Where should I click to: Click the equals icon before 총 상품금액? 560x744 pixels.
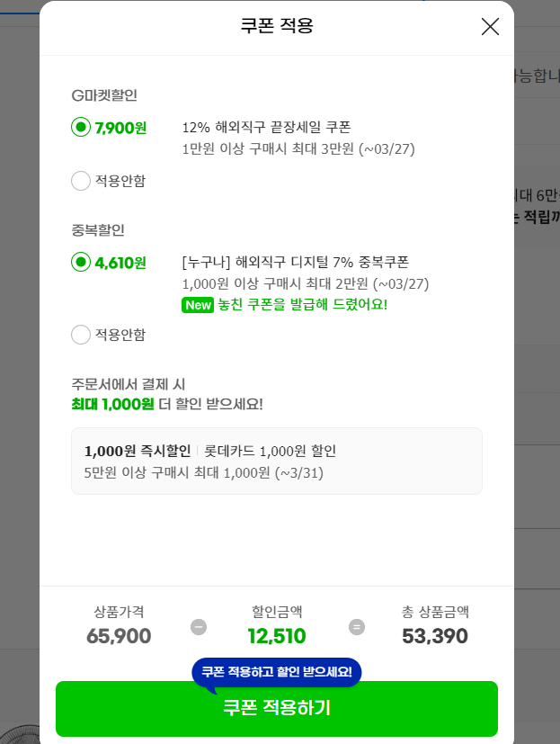(x=357, y=627)
